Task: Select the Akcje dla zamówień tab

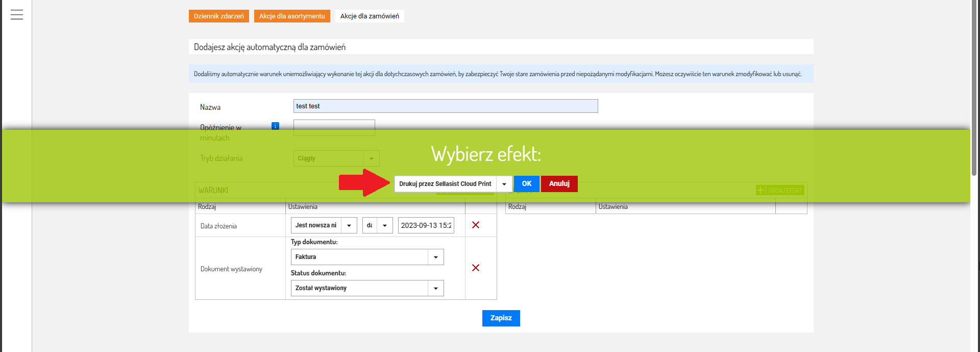Action: 370,16
